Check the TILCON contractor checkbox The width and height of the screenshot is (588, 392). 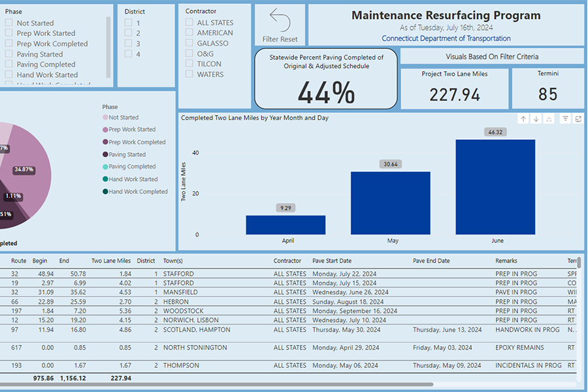(x=188, y=63)
